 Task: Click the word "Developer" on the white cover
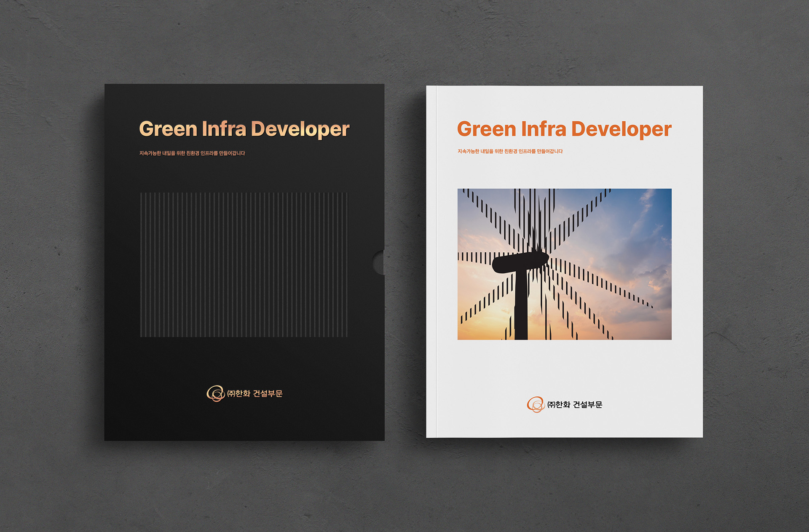(x=621, y=129)
